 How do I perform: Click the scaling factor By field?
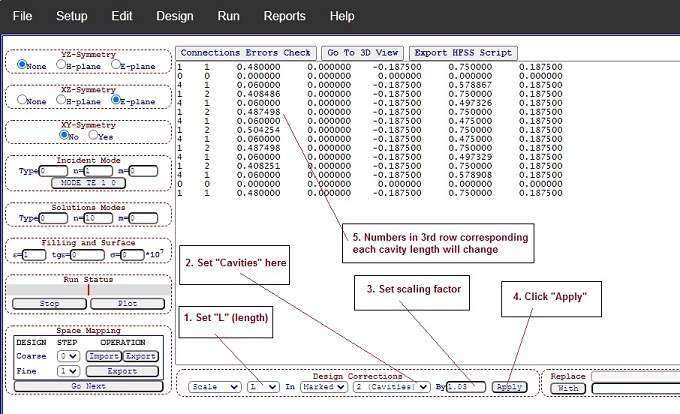tap(466, 386)
